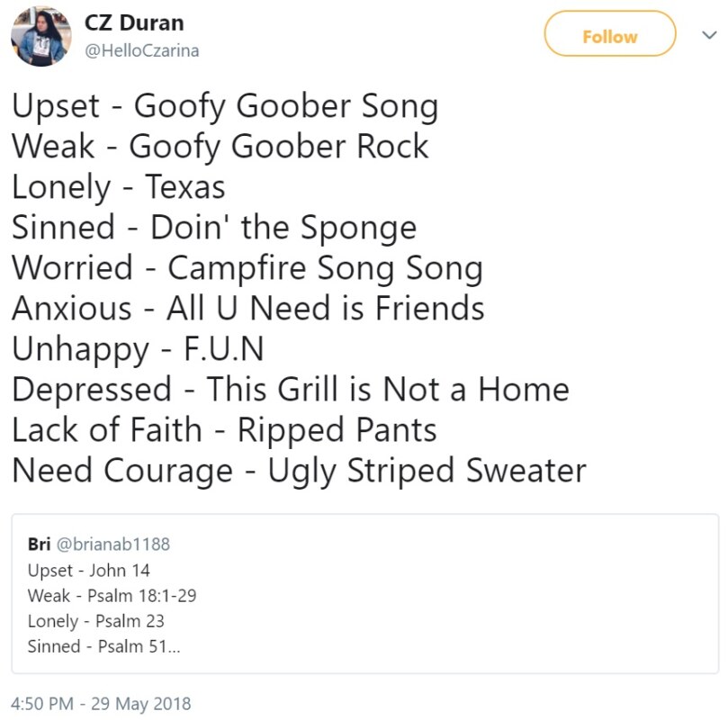
Task: Select the 'Depressed - This Grill is Not a Home' line
Action: pyautogui.click(x=291, y=391)
